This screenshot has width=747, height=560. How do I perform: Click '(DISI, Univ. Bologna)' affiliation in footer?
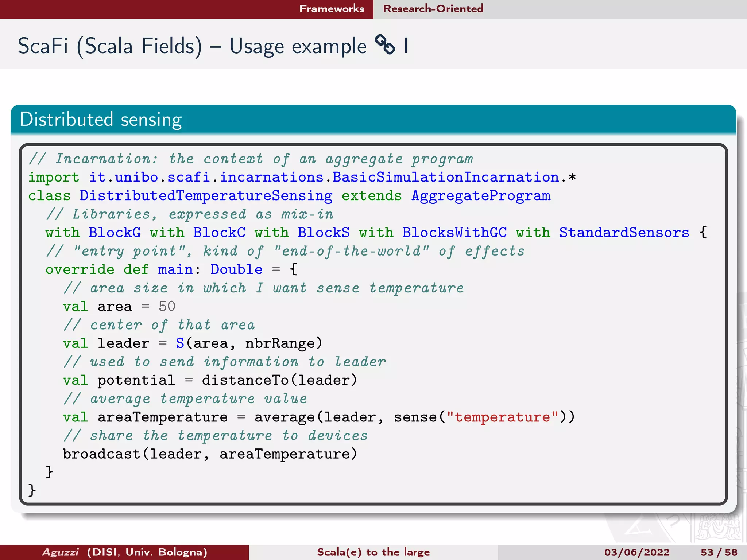[x=147, y=552]
